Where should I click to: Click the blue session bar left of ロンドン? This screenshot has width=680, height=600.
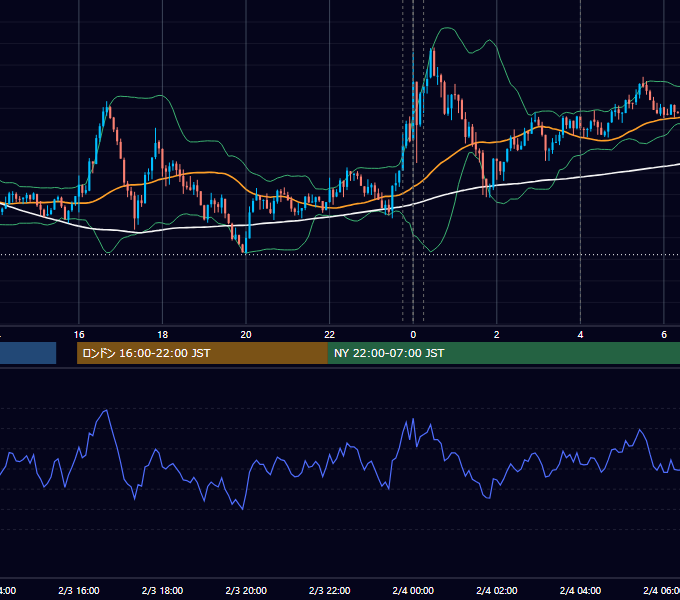tap(28, 353)
